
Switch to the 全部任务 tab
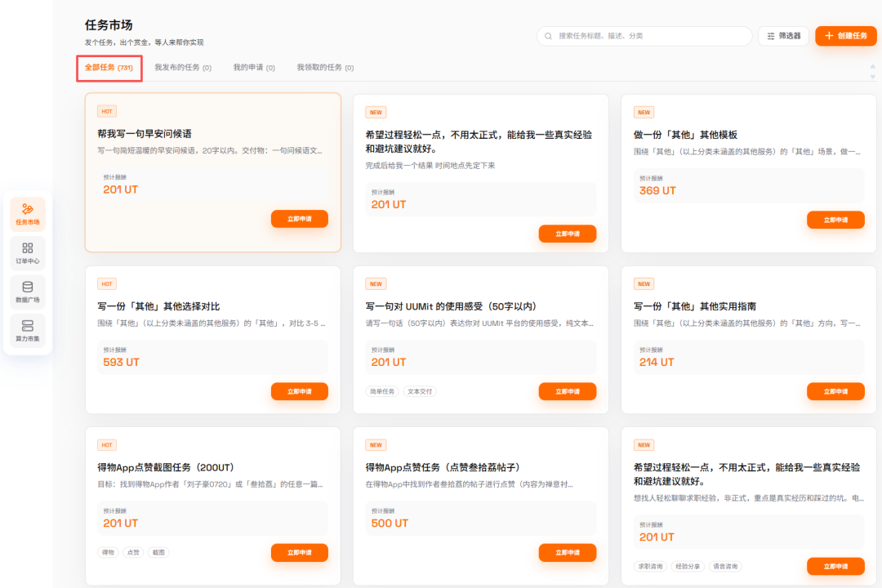(x=109, y=68)
